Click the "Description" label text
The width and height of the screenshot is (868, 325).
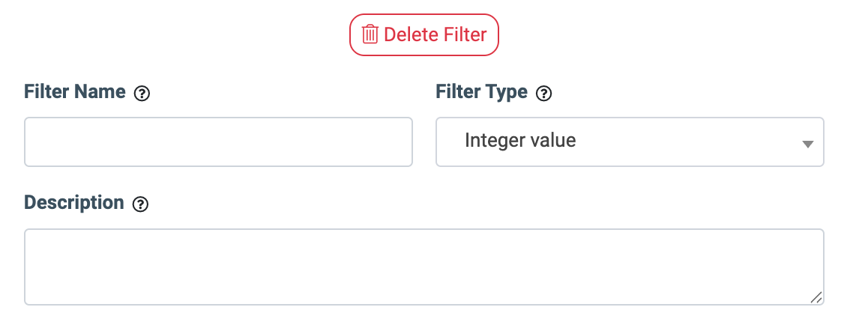tap(74, 203)
